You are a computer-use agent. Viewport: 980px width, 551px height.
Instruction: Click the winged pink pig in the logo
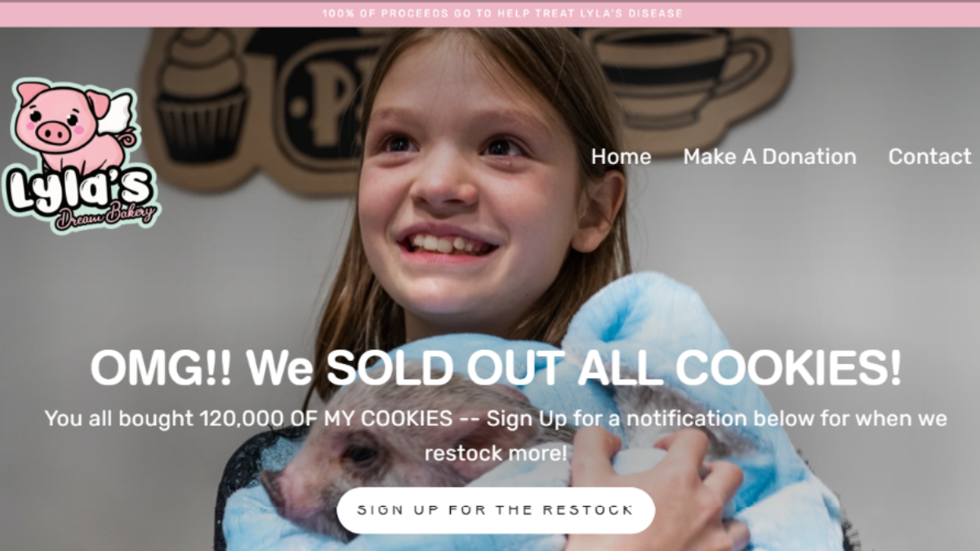(73, 121)
